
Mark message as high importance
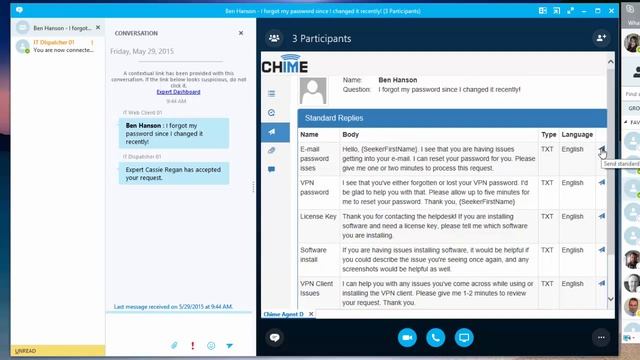point(193,345)
